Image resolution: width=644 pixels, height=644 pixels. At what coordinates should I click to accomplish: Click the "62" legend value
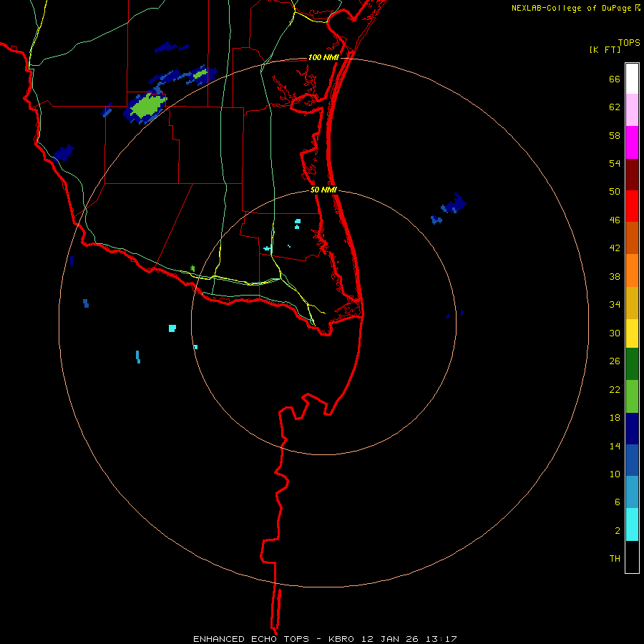click(x=615, y=107)
